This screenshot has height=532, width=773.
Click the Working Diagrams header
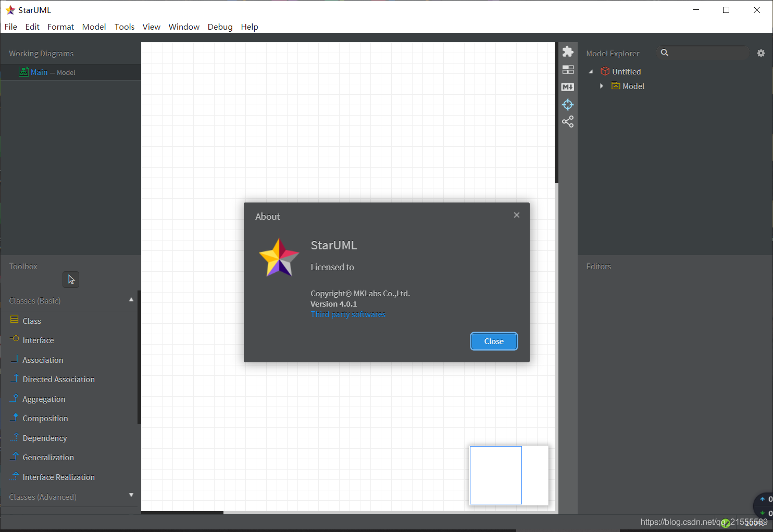coord(41,54)
